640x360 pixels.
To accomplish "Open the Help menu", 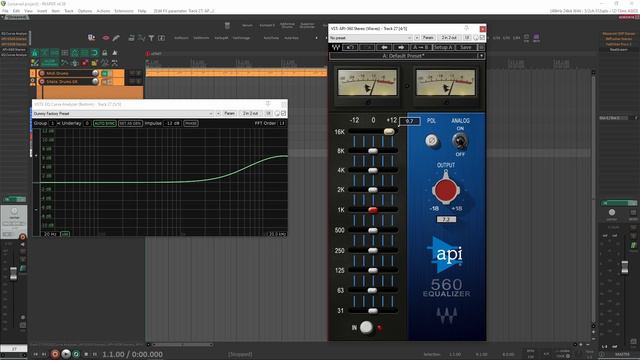I will click(142, 11).
